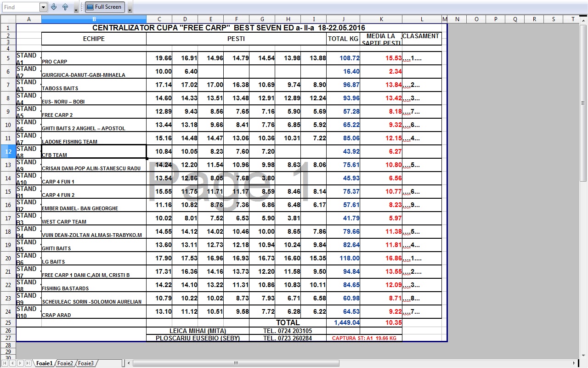Screen dimensions: 588x368
Task: Switch to the Foaie3 sheet tab
Action: point(85,363)
